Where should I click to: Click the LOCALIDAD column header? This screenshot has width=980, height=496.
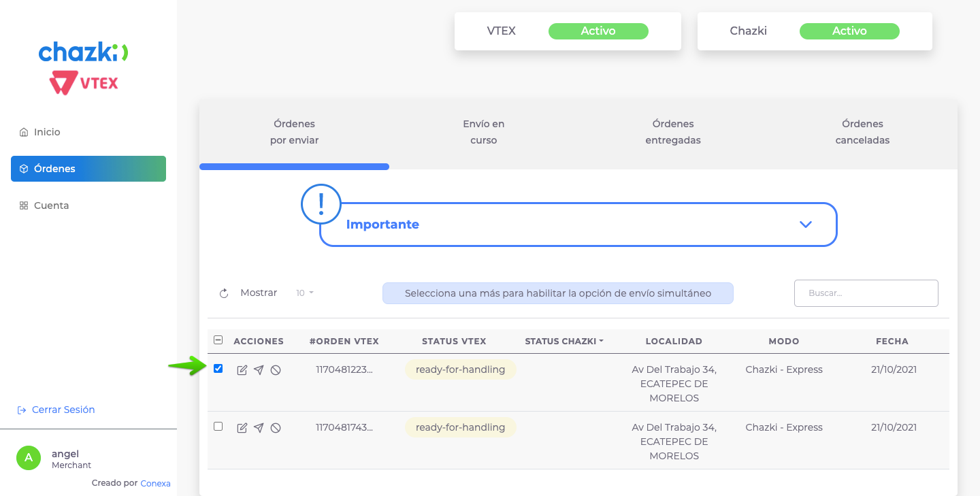pos(674,342)
